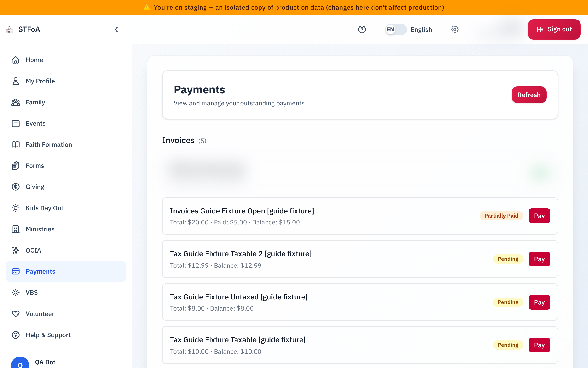Open settings gear icon in header
Viewport: 588px width, 368px height.
(x=455, y=29)
